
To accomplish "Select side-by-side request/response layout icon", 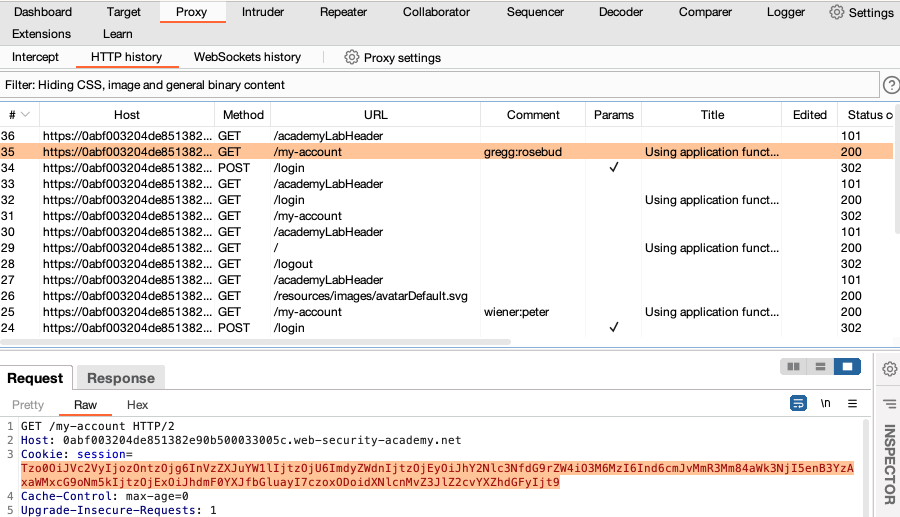I will [x=793, y=367].
